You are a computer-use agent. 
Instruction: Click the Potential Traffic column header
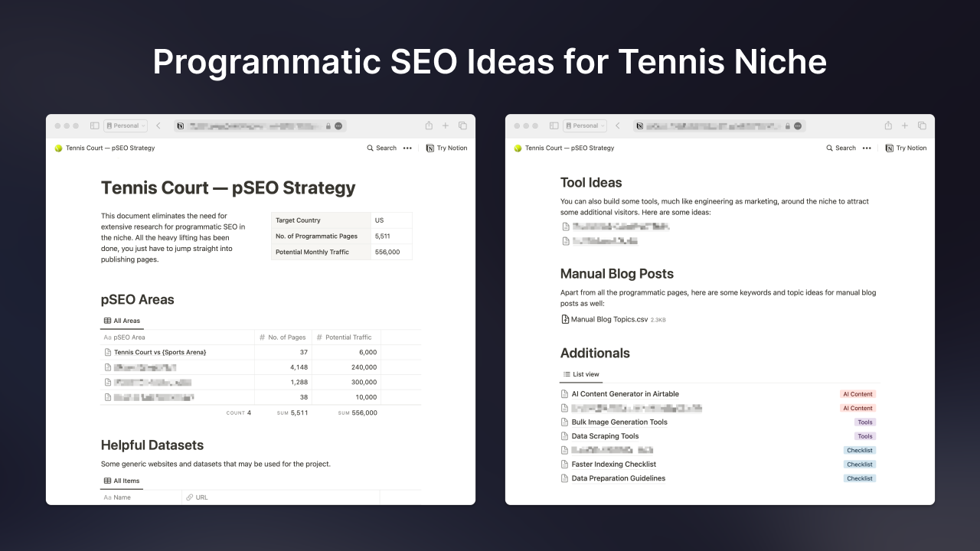[x=346, y=337]
